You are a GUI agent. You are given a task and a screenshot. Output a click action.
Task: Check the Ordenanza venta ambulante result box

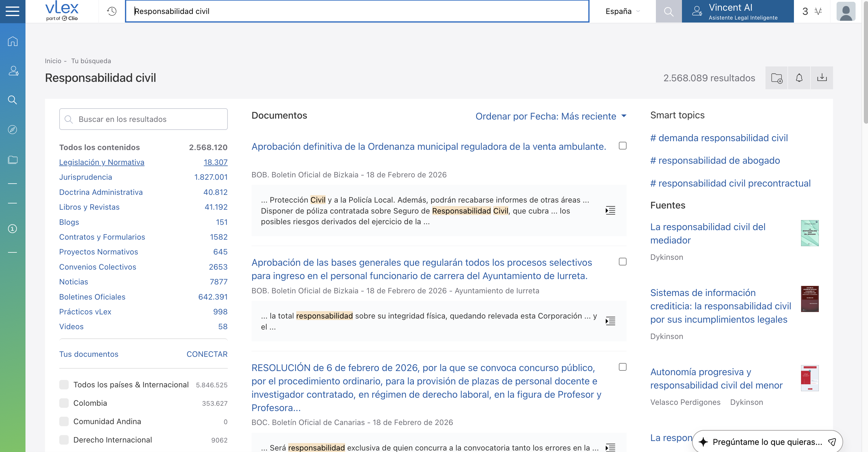pos(622,146)
